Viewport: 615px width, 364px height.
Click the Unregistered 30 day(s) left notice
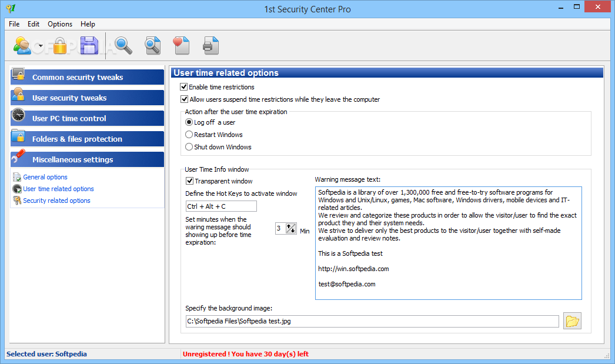pyautogui.click(x=246, y=354)
